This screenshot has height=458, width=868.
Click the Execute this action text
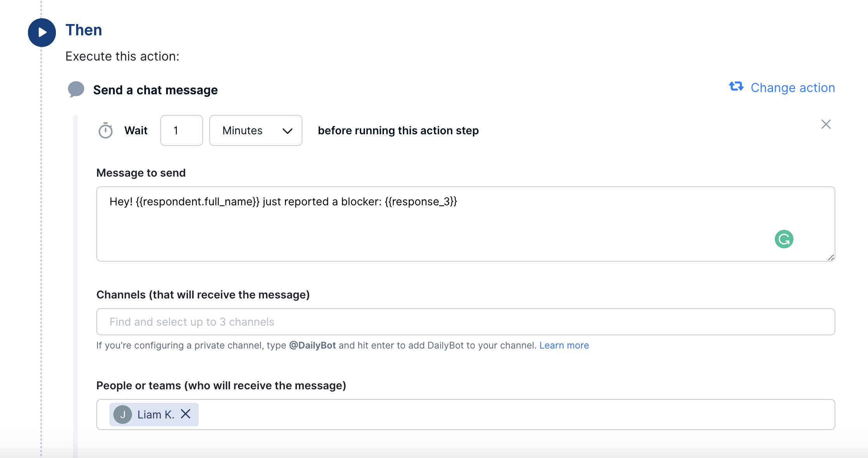[x=122, y=57]
